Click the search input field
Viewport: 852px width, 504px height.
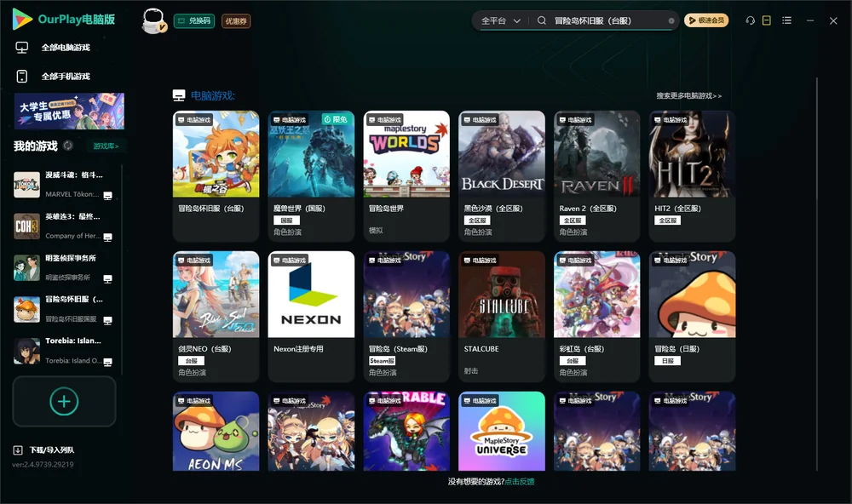tap(608, 20)
